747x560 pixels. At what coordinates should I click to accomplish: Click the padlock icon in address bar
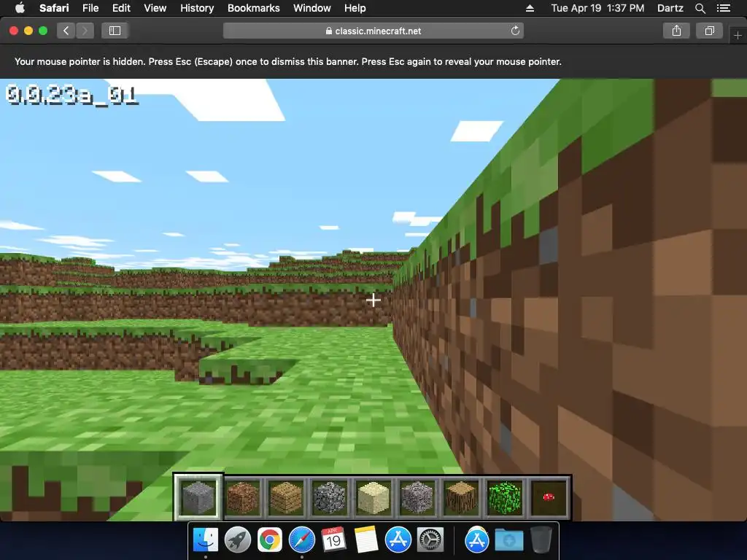pyautogui.click(x=329, y=31)
